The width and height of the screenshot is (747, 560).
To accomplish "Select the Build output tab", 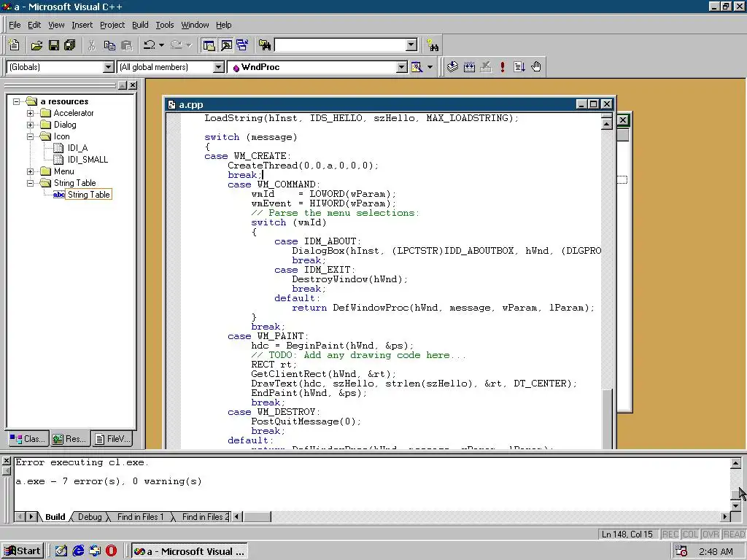I will pos(55,517).
